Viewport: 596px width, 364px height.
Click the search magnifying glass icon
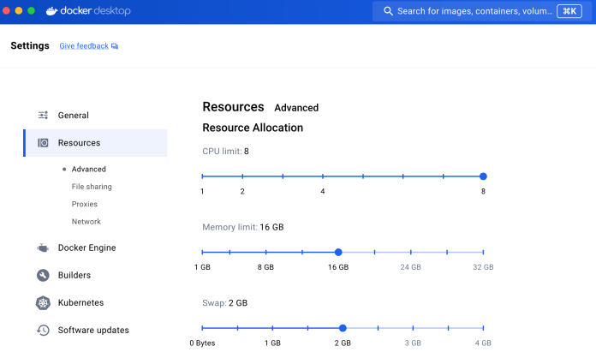pos(388,11)
